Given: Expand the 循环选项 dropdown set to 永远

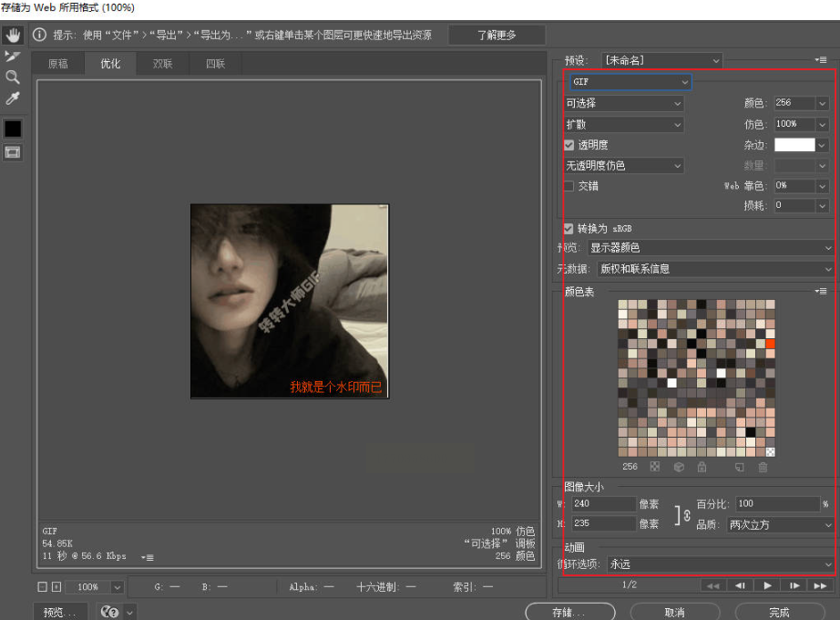Looking at the screenshot, I should pyautogui.click(x=720, y=564).
